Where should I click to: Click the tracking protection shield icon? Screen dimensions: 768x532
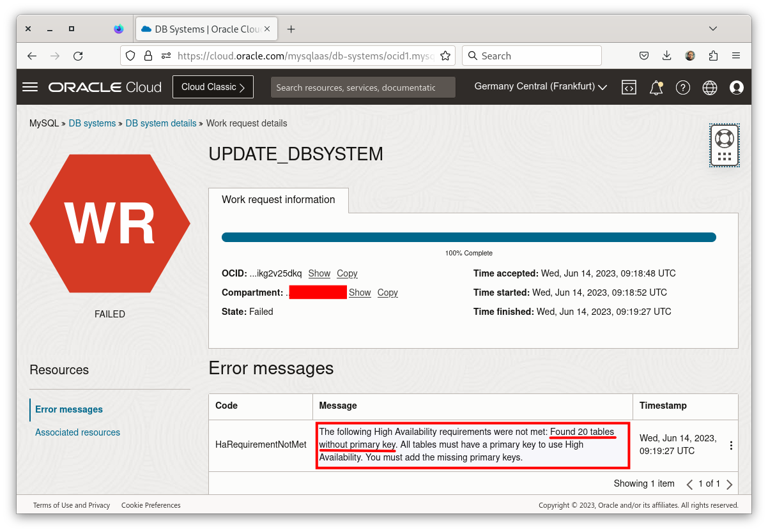pyautogui.click(x=130, y=56)
